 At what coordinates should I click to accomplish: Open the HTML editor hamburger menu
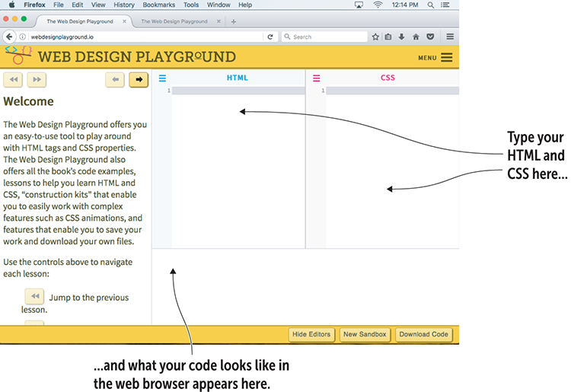tap(162, 78)
